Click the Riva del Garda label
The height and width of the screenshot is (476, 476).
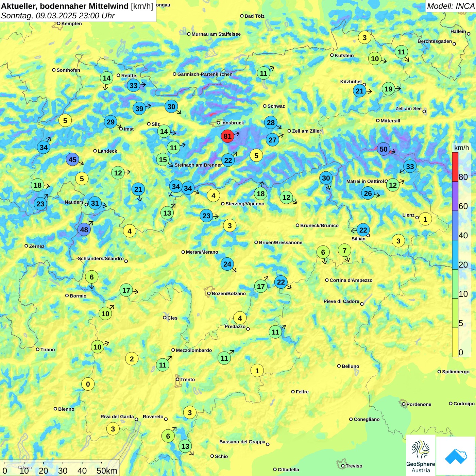click(x=117, y=417)
